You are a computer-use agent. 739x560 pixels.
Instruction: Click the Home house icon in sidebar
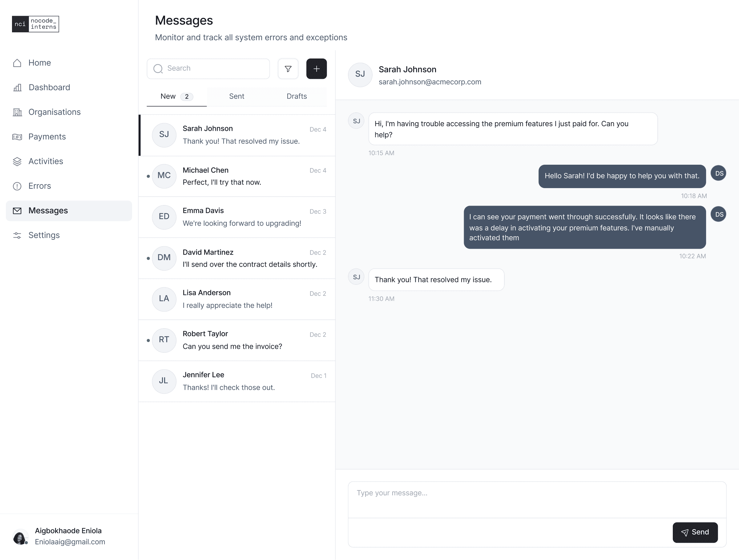pyautogui.click(x=17, y=63)
